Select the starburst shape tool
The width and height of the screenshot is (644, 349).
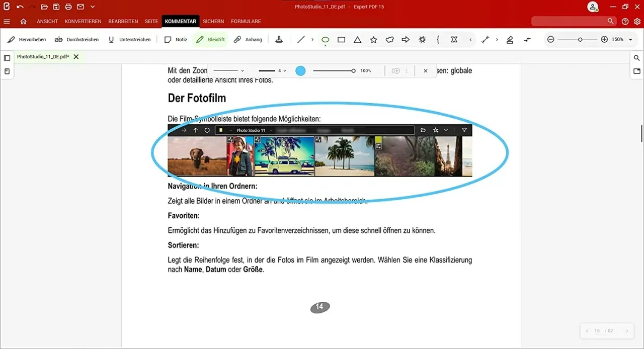pyautogui.click(x=422, y=40)
